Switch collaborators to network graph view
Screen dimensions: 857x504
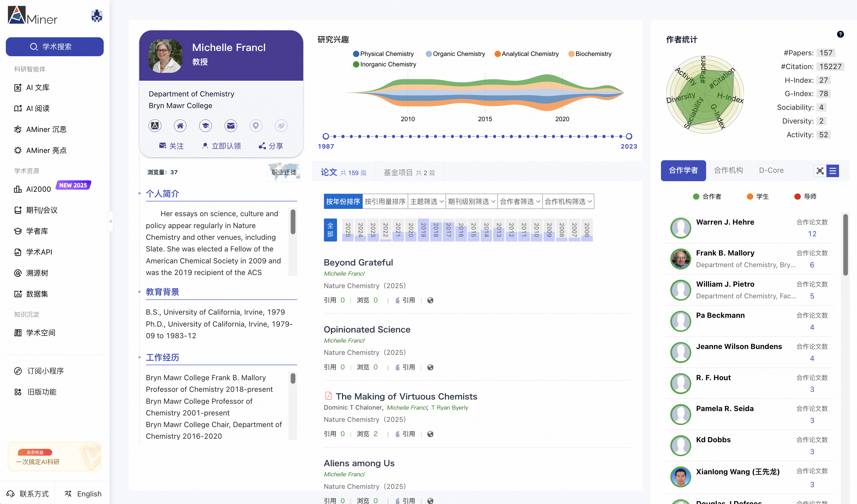point(820,171)
